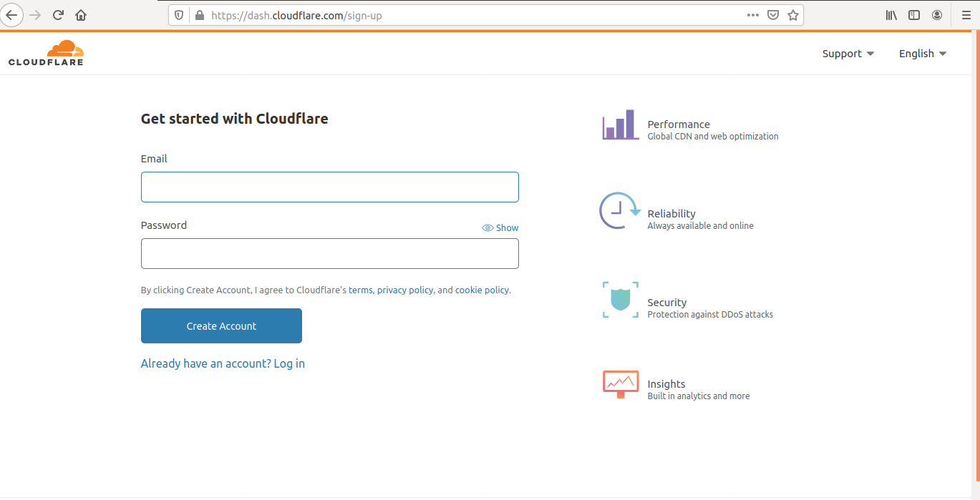Toggle the browser sidebar view
Image resolution: width=980 pixels, height=500 pixels.
[914, 15]
